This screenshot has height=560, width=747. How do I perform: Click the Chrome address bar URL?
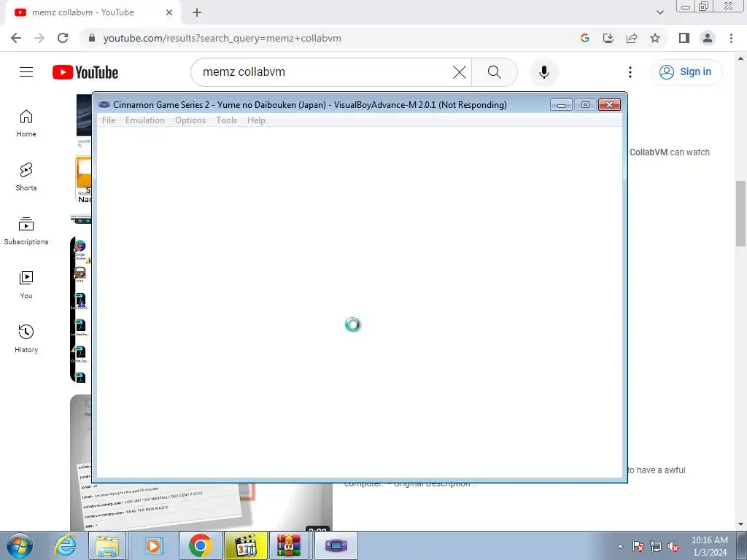pos(222,38)
